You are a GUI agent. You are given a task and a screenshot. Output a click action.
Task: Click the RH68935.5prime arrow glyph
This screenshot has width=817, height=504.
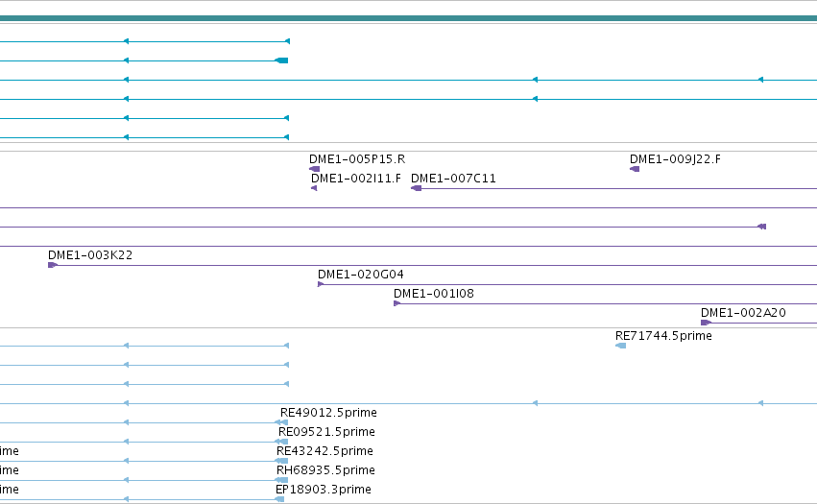[x=281, y=480]
